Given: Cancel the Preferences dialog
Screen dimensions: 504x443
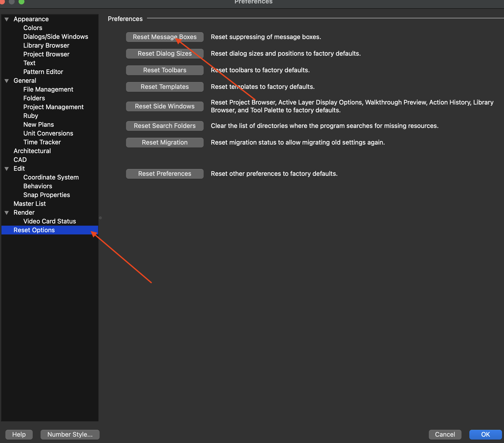Looking at the screenshot, I should pos(445,434).
